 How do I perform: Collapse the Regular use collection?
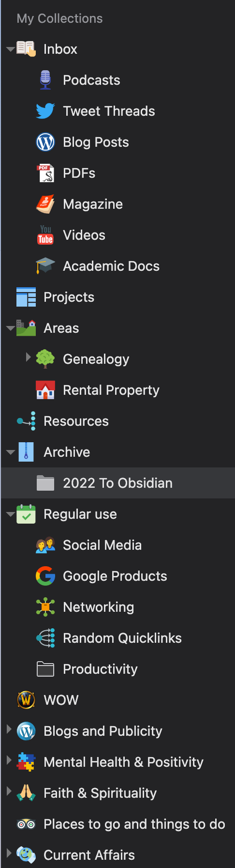point(10,514)
